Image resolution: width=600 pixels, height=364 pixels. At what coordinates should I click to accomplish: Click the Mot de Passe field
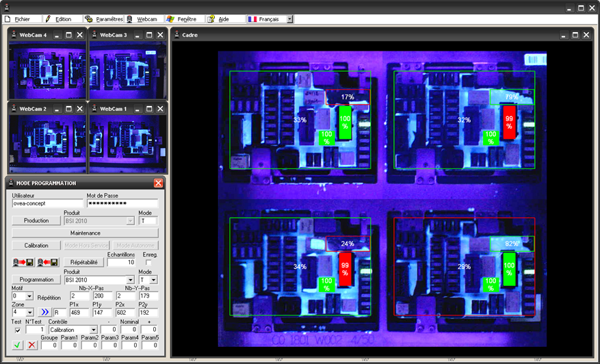point(122,204)
